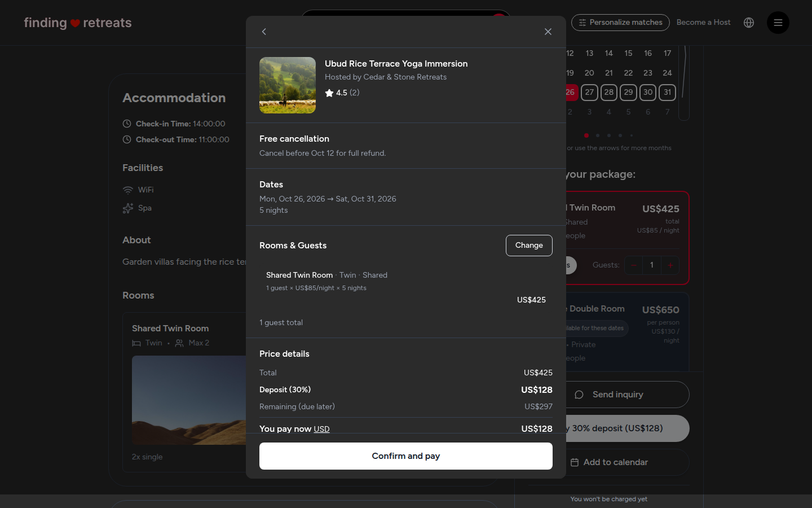Pick the 23rd on the calendar
This screenshot has height=508, width=812.
[648, 73]
